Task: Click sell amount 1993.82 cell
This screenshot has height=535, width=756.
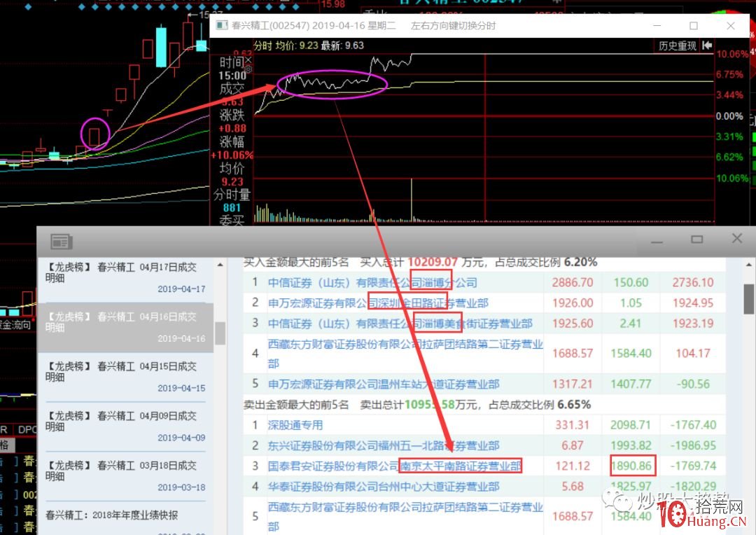Action: [631, 445]
